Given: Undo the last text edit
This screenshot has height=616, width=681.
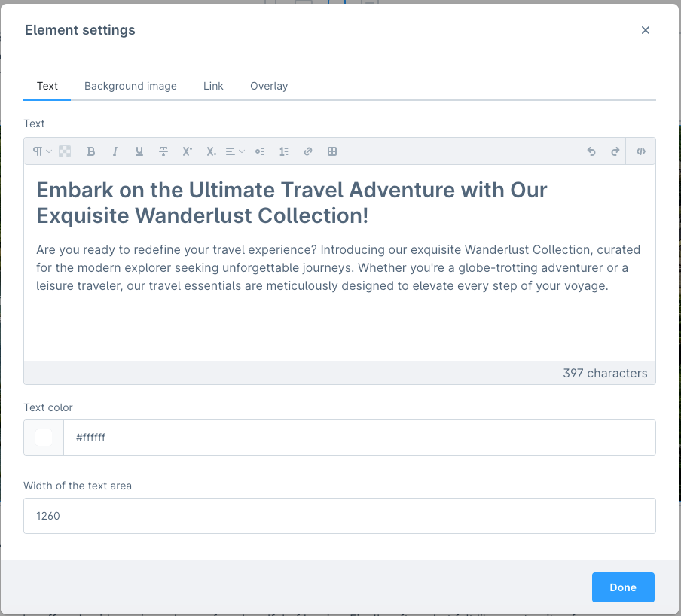Looking at the screenshot, I should (x=591, y=151).
